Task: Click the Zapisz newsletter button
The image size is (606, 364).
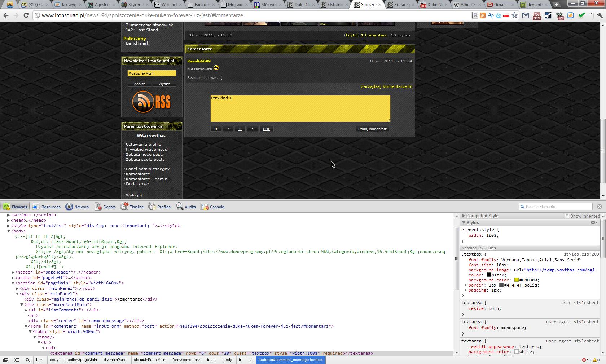Action: 140,84
